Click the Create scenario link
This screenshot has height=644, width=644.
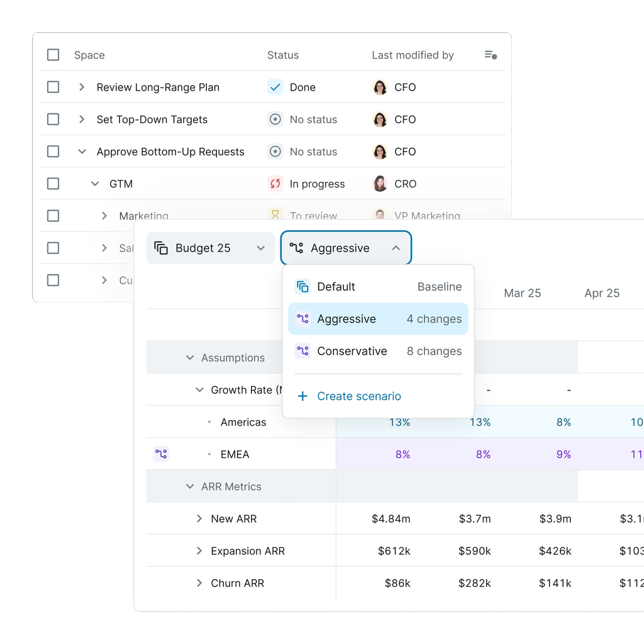[358, 396]
